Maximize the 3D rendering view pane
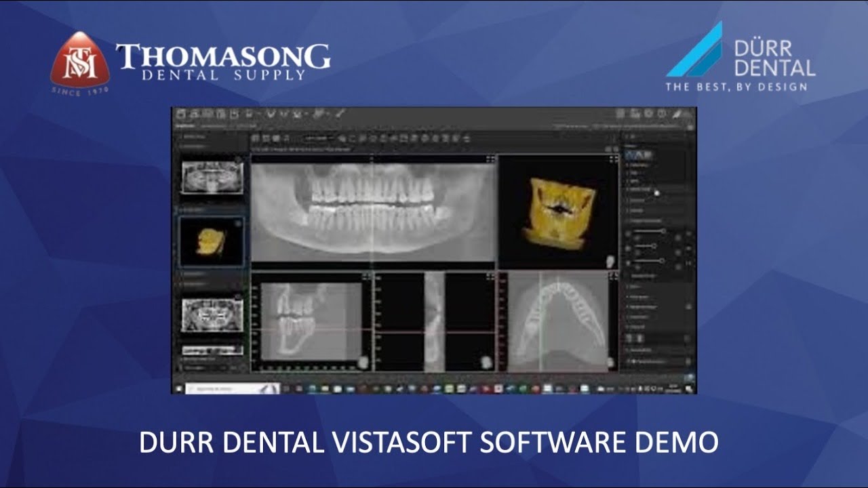 click(x=614, y=159)
